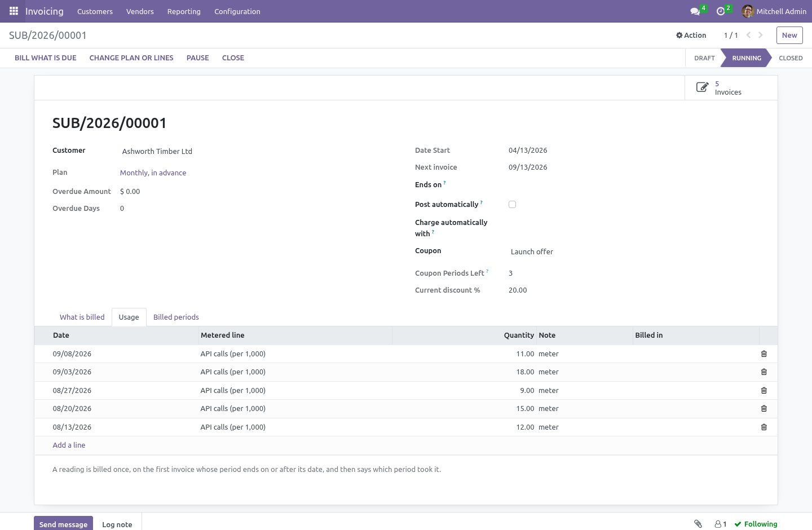
Task: Click the Log note button
Action: click(117, 524)
